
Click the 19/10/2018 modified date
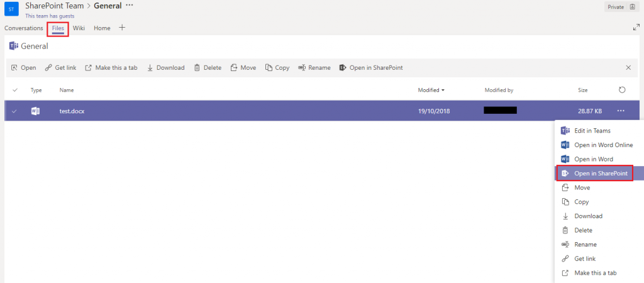click(434, 111)
